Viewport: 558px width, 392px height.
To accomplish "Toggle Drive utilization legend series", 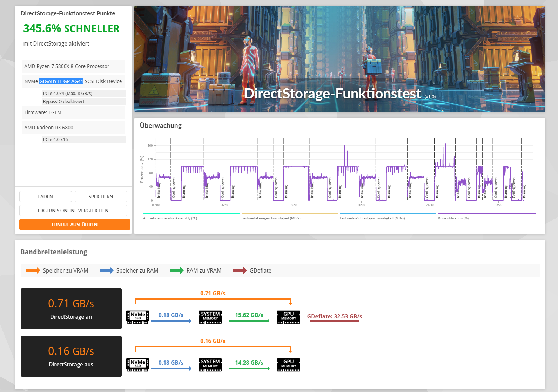I will [x=487, y=216].
